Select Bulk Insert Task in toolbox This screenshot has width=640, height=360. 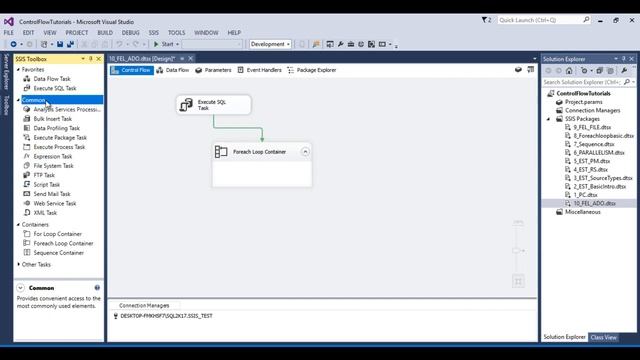point(52,119)
